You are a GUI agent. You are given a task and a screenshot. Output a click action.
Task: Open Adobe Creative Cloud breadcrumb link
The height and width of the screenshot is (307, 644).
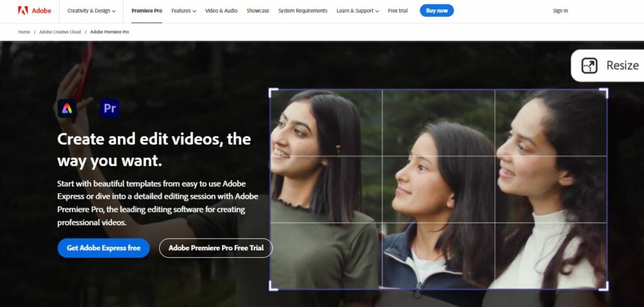[x=60, y=31]
